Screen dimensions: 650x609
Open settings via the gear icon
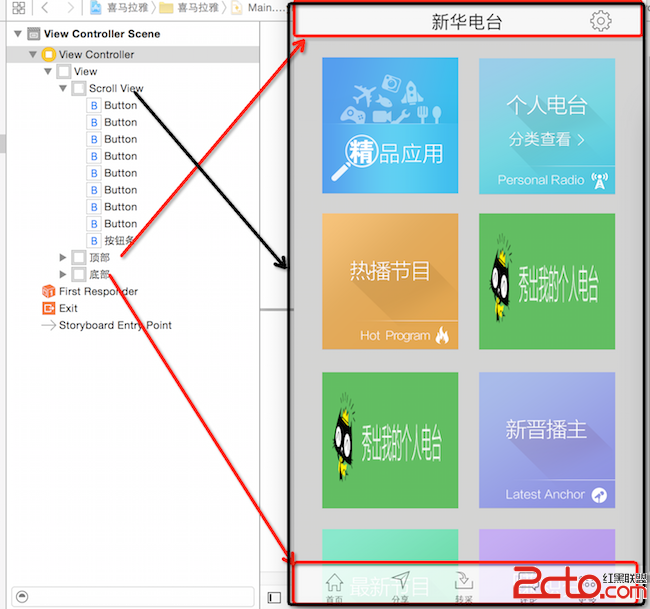point(600,21)
